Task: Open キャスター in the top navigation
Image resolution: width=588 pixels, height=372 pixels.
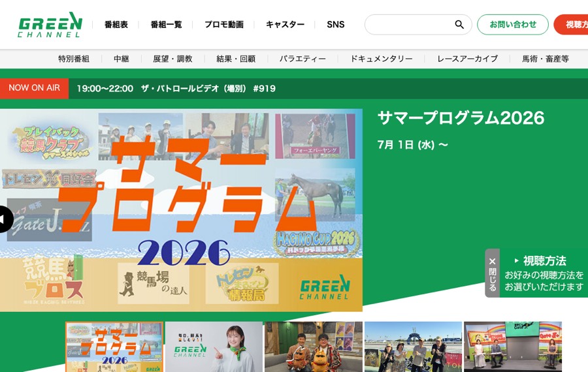Action: pyautogui.click(x=286, y=25)
